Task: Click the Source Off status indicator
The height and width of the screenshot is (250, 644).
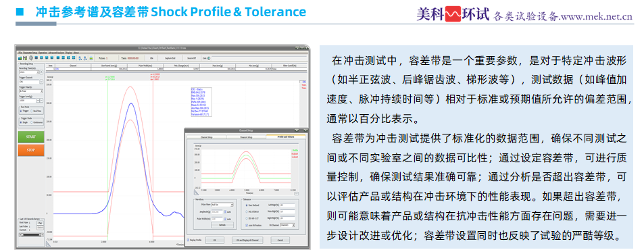Action: 191,58
